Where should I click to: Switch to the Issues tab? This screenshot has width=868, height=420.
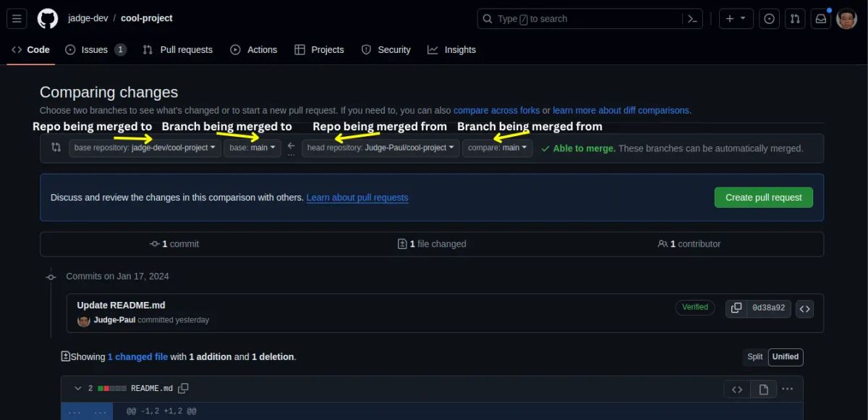click(x=95, y=50)
